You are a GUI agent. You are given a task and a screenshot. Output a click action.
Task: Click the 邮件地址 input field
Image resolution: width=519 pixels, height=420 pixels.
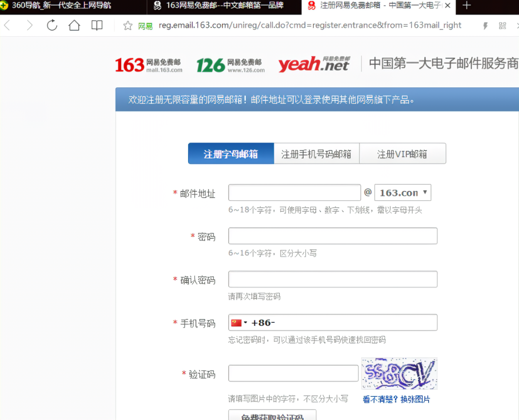[x=295, y=192]
